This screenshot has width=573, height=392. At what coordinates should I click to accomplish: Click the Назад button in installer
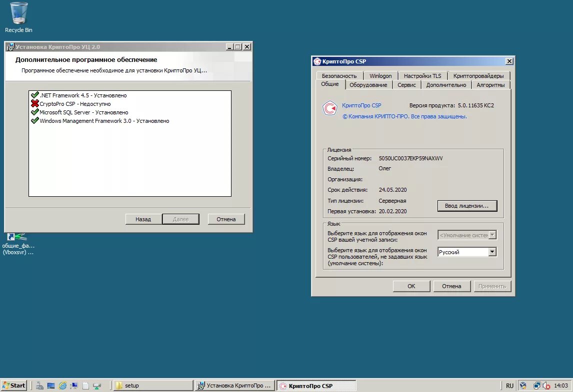(x=143, y=219)
